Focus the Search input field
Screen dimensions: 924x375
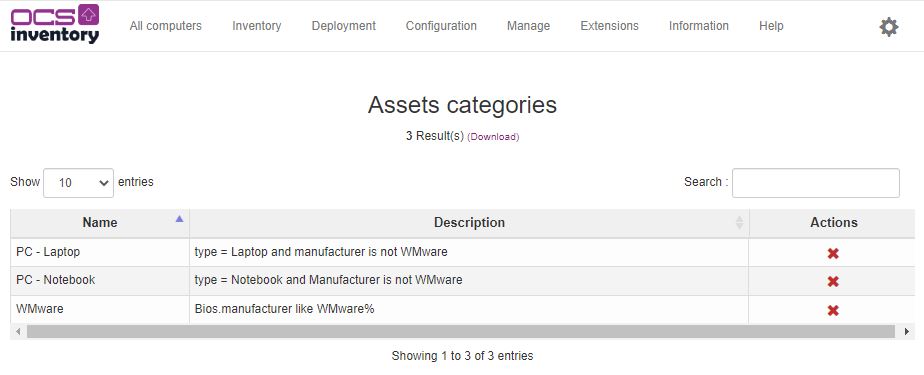(816, 183)
